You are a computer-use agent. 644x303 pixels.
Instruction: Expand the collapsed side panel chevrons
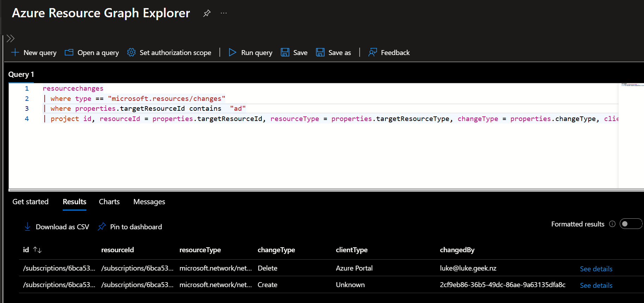tap(11, 38)
